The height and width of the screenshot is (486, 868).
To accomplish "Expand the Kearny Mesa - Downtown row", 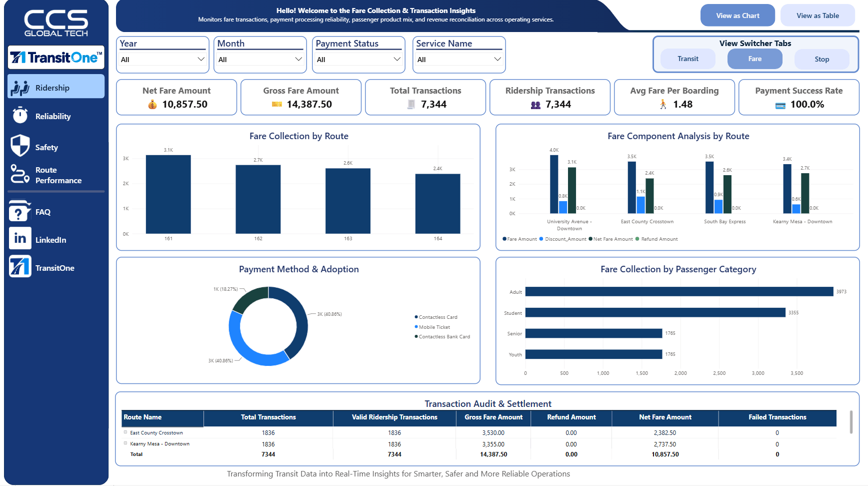I will point(125,443).
